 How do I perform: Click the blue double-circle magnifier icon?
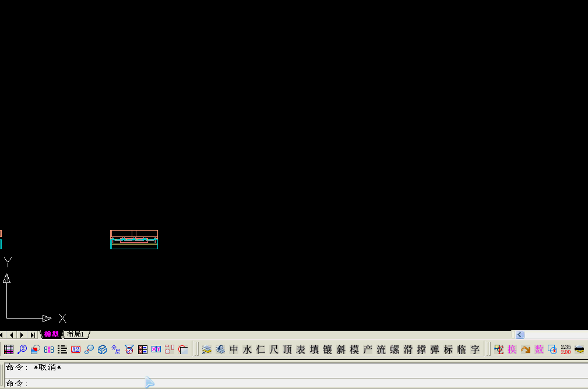(89, 349)
